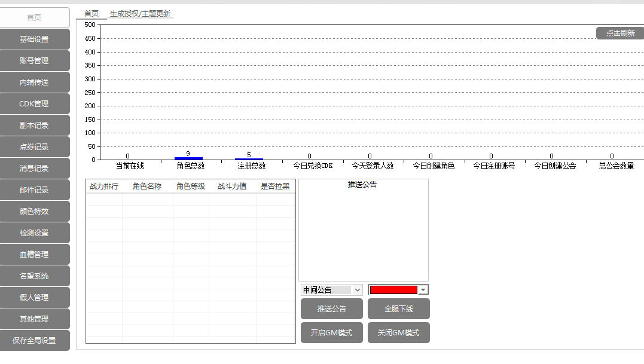Switch to the 生成授权/主题更新 tab
644x364 pixels.
point(140,14)
